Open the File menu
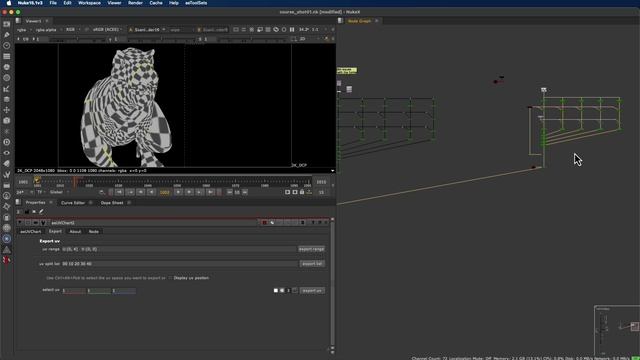640x360 pixels. (53, 3)
